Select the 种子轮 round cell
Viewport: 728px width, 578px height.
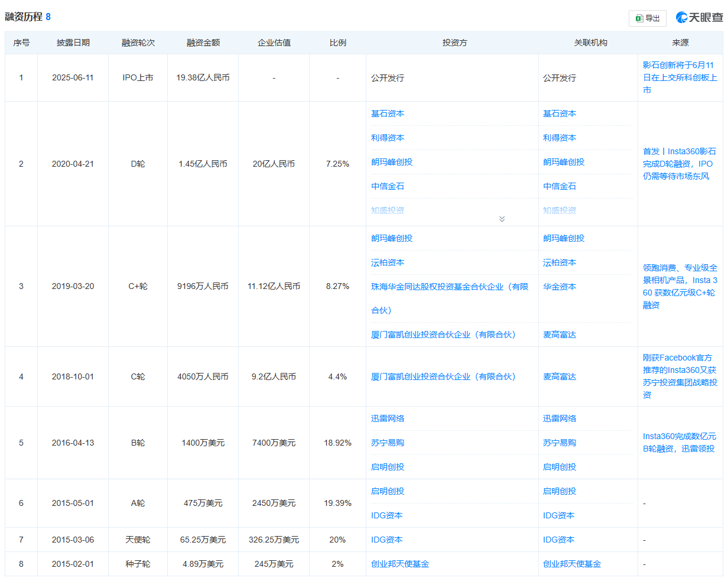click(138, 564)
